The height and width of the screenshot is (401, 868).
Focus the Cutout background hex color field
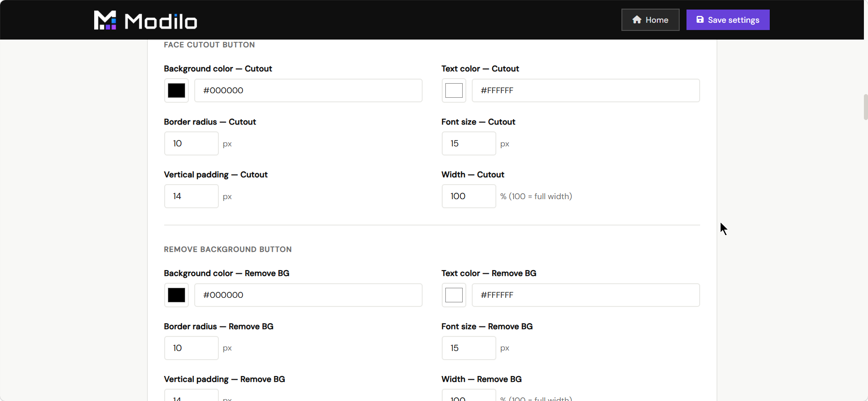[x=308, y=90]
